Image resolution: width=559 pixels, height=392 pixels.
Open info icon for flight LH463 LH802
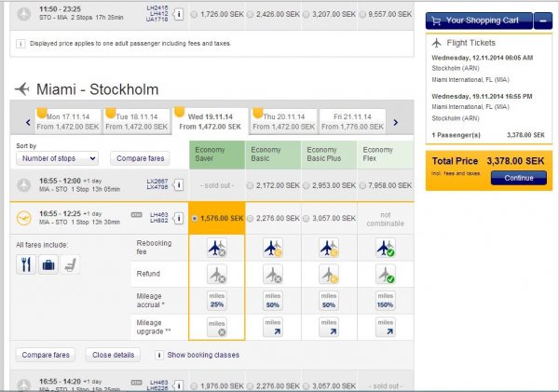tap(178, 219)
